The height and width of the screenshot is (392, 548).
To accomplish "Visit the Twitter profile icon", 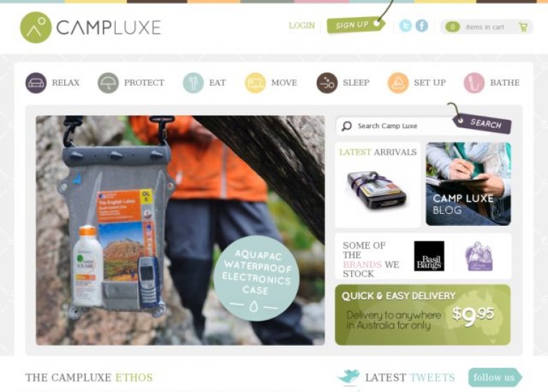I will (405, 26).
